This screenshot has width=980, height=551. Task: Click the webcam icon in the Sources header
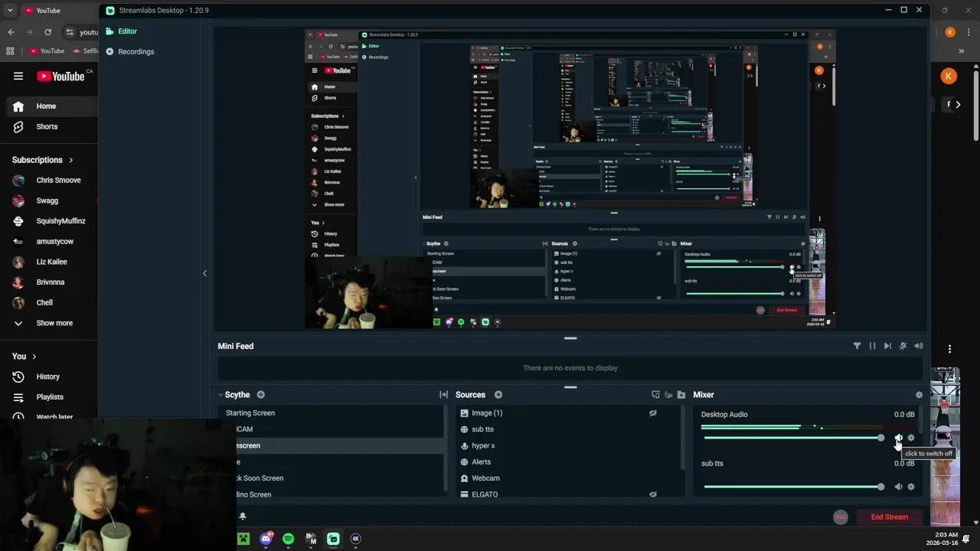668,395
